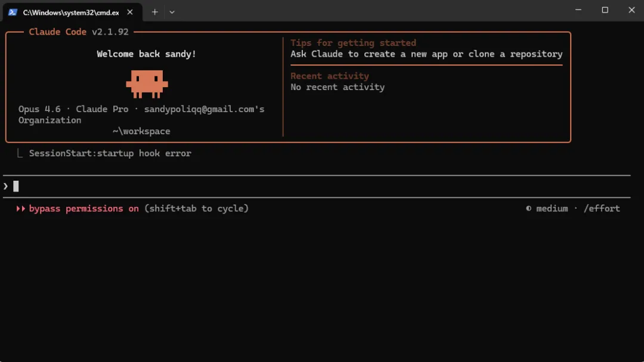Select the cmd.exe terminal tab
This screenshot has height=362, width=644.
tap(72, 13)
